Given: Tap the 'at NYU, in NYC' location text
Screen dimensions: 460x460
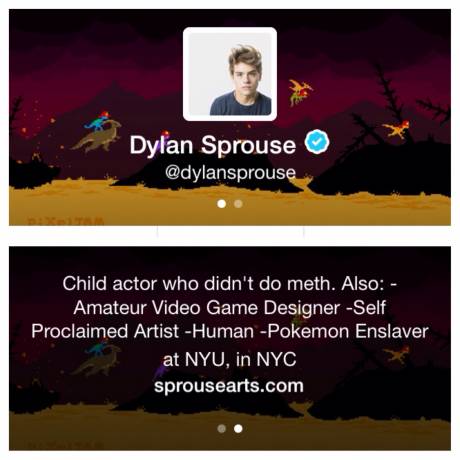Looking at the screenshot, I should (x=229, y=359).
